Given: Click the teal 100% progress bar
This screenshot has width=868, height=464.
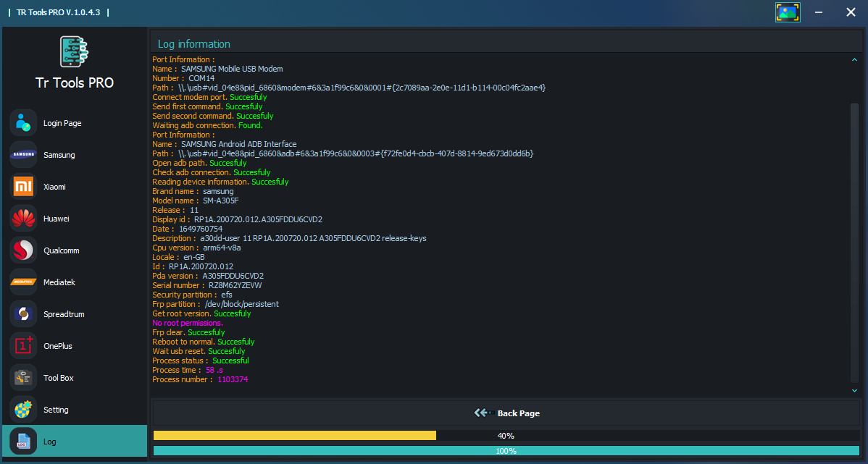Looking at the screenshot, I should [x=506, y=451].
